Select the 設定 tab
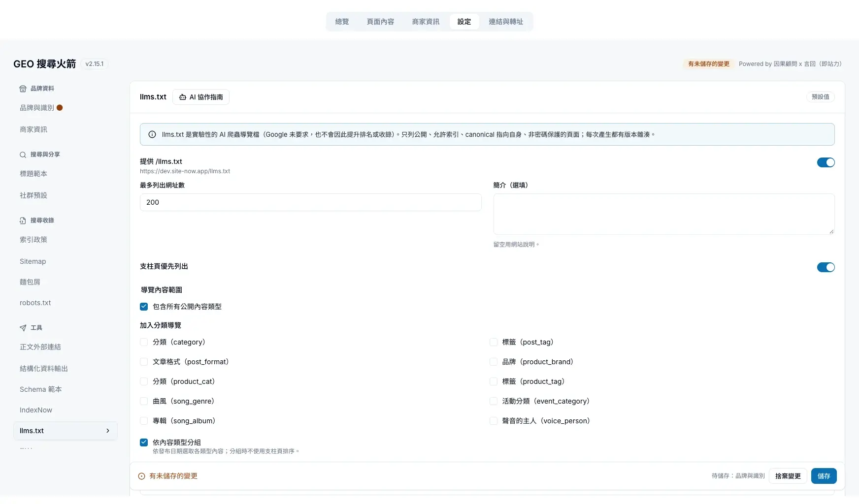 point(464,22)
